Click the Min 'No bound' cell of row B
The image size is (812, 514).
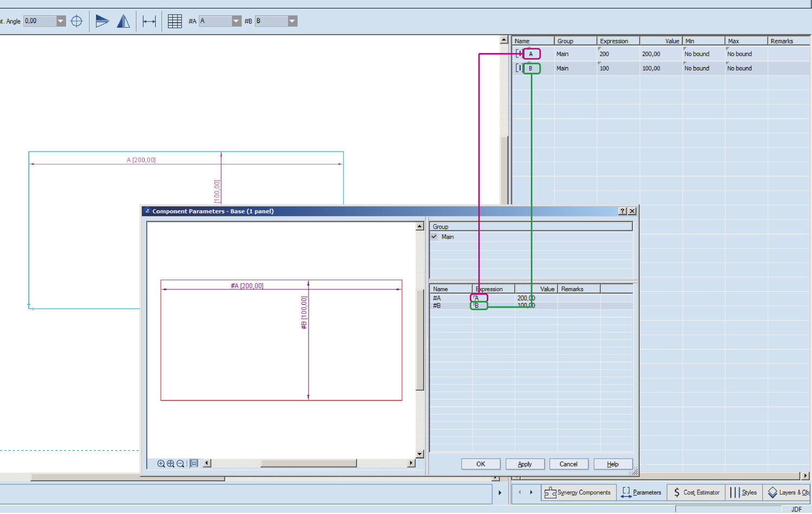[x=704, y=68]
